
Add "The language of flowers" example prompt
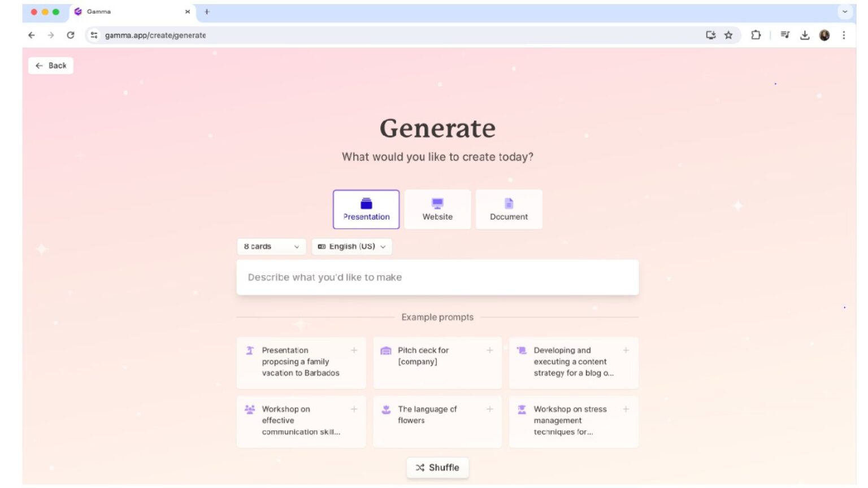click(x=490, y=409)
